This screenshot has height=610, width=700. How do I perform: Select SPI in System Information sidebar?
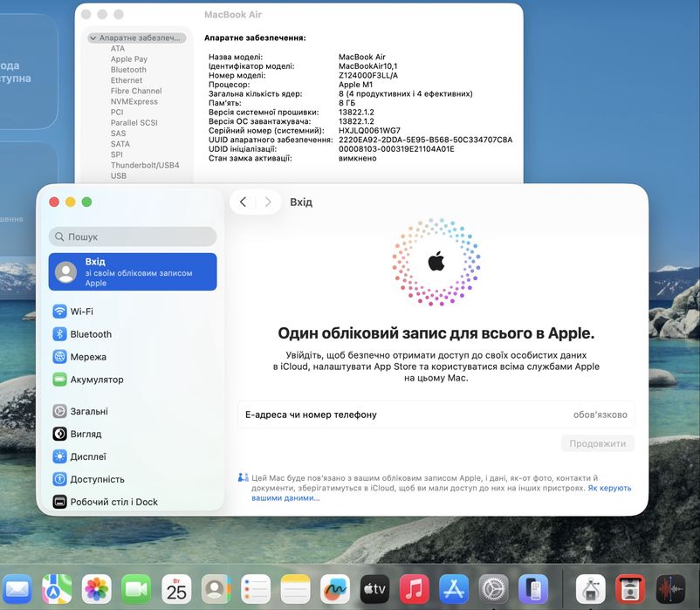116,154
